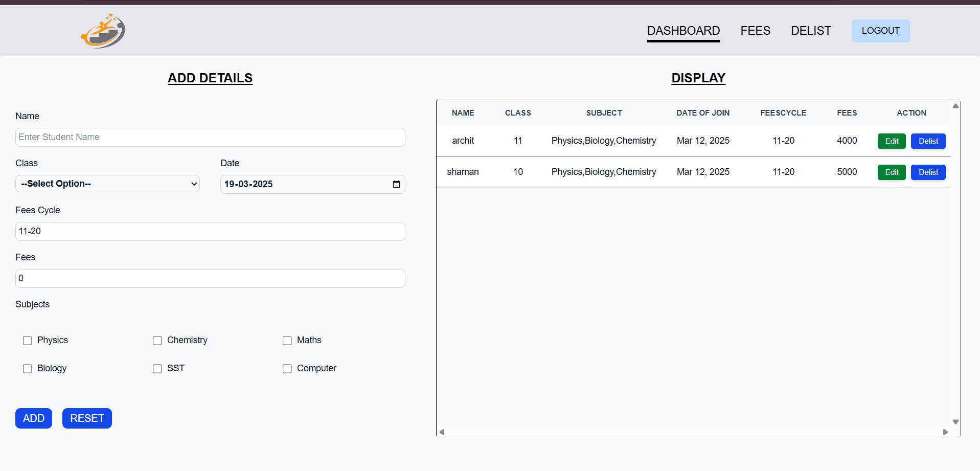
Task: Click the DATE OF JOIN column header
Action: (x=703, y=113)
